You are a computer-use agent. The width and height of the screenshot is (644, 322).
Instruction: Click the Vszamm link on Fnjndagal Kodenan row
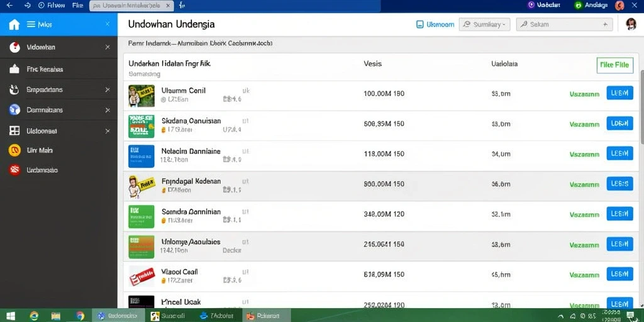(584, 185)
